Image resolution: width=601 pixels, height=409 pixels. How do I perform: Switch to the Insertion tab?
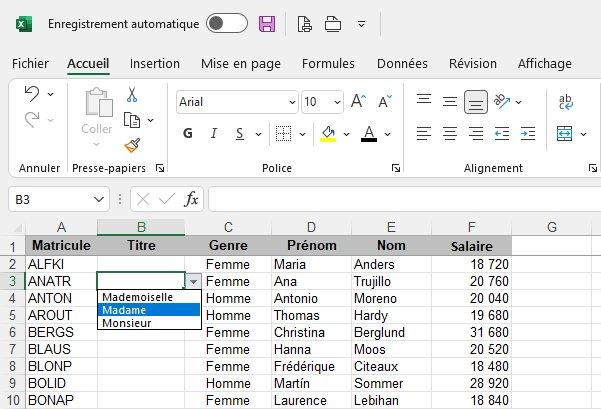[155, 64]
